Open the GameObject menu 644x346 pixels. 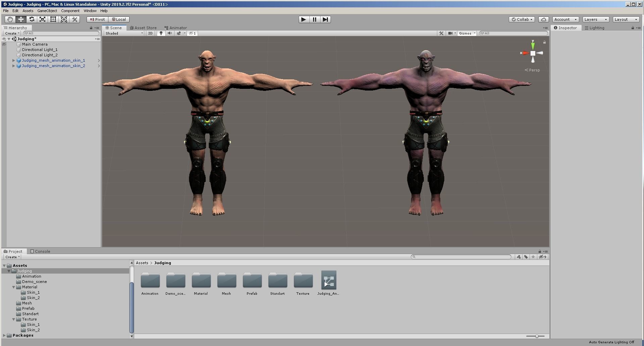[x=47, y=11]
